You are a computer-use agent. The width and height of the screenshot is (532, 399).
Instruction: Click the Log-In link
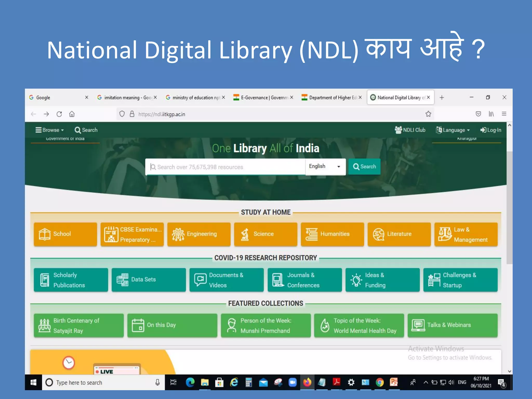[x=491, y=130]
